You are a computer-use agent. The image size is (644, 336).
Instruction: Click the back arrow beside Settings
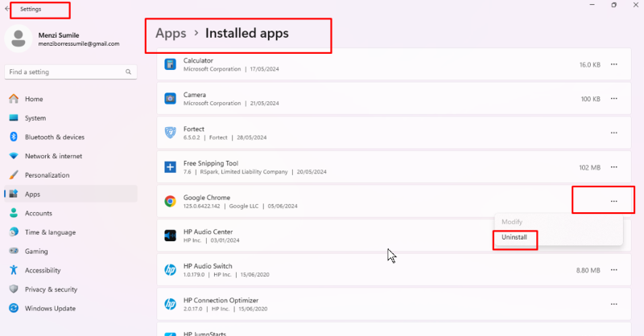pyautogui.click(x=7, y=9)
